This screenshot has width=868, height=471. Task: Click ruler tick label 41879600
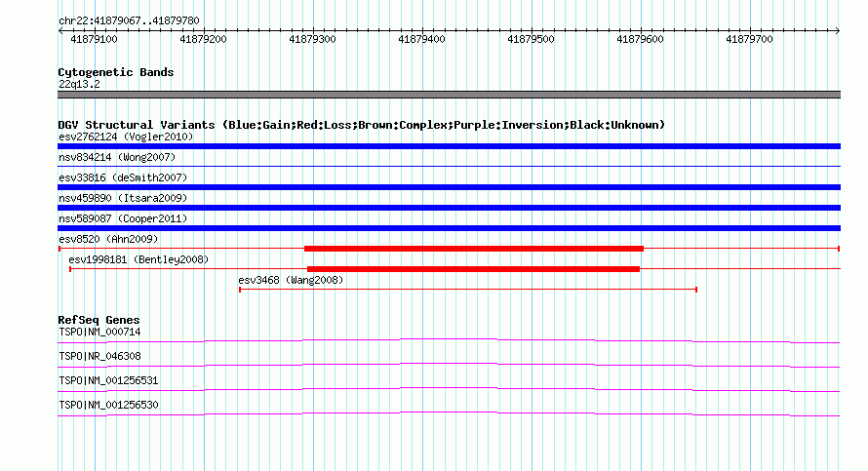coord(640,39)
